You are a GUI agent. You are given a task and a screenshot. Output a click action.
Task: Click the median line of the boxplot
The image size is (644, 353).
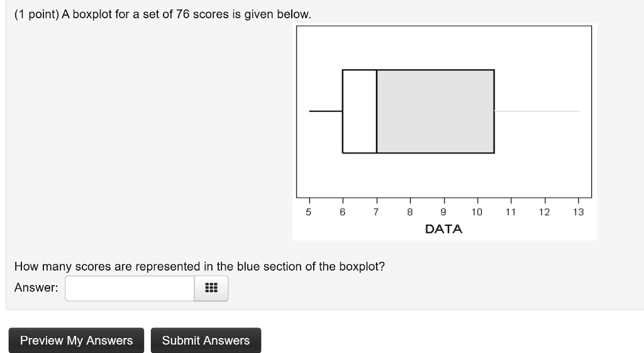coord(377,111)
